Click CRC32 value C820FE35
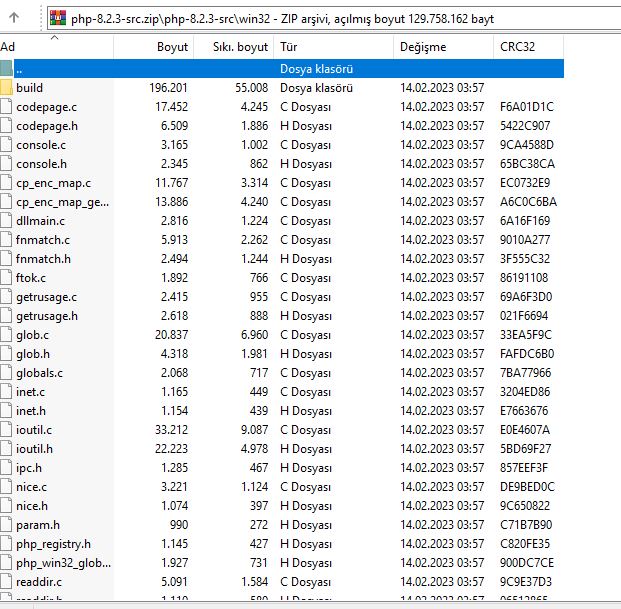The width and height of the screenshot is (621, 609). [x=525, y=544]
